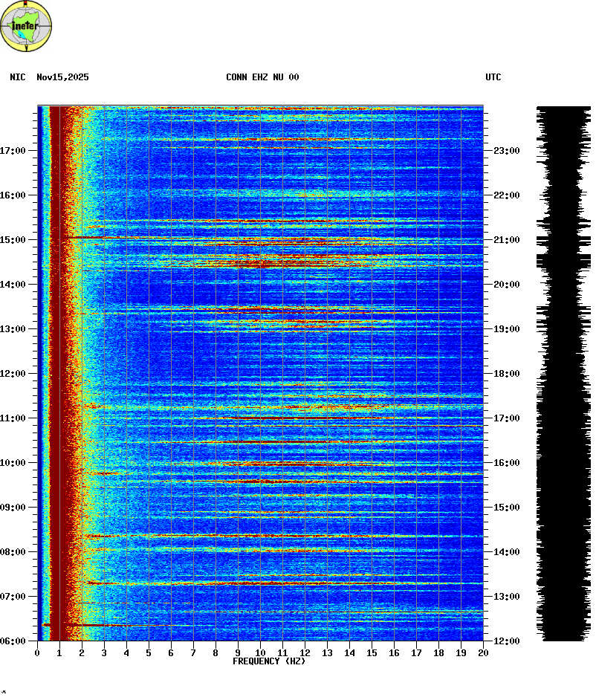The height and width of the screenshot is (700, 596).
Task: Select the 17:00 local time marker
Action: point(13,151)
